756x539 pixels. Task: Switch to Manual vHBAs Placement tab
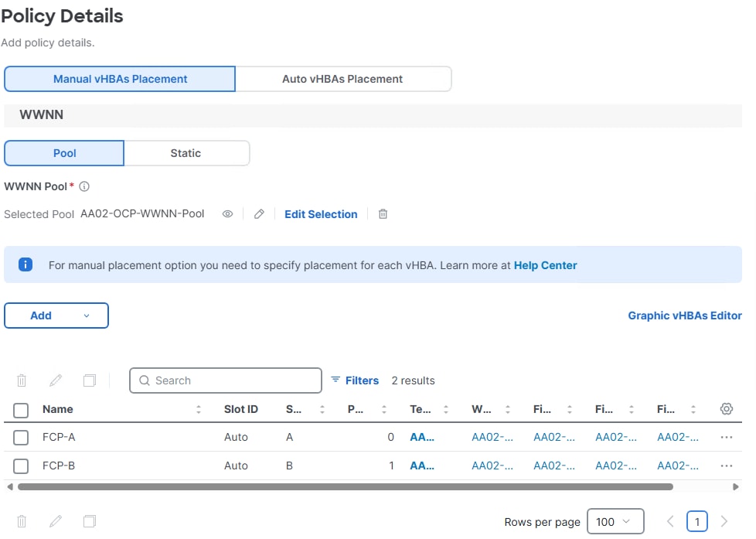(120, 79)
